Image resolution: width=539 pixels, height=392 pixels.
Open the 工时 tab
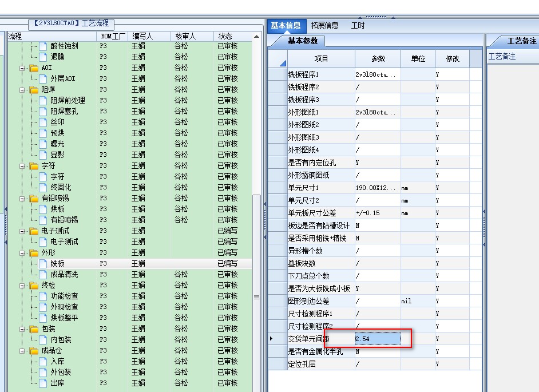pyautogui.click(x=358, y=25)
